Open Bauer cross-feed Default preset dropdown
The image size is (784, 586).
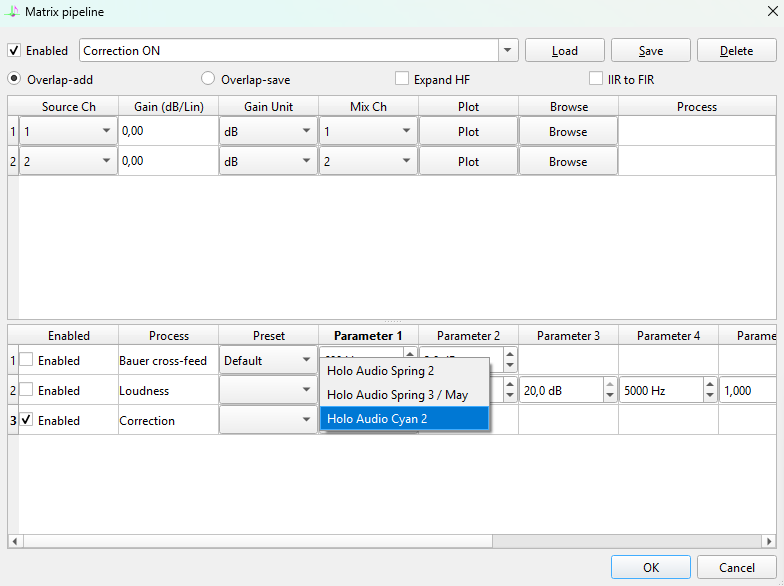(306, 360)
